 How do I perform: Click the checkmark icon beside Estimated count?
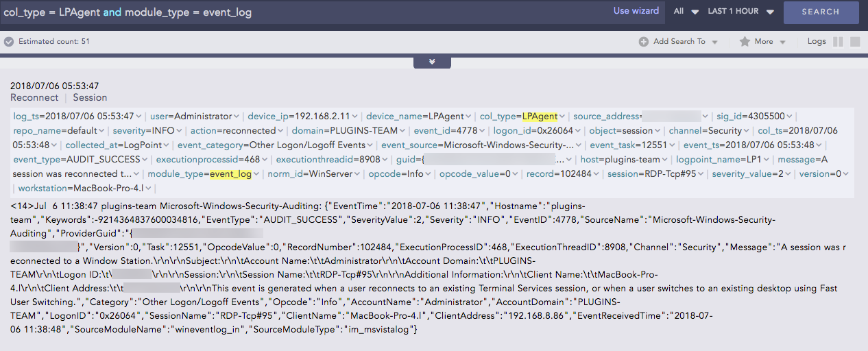[x=9, y=42]
